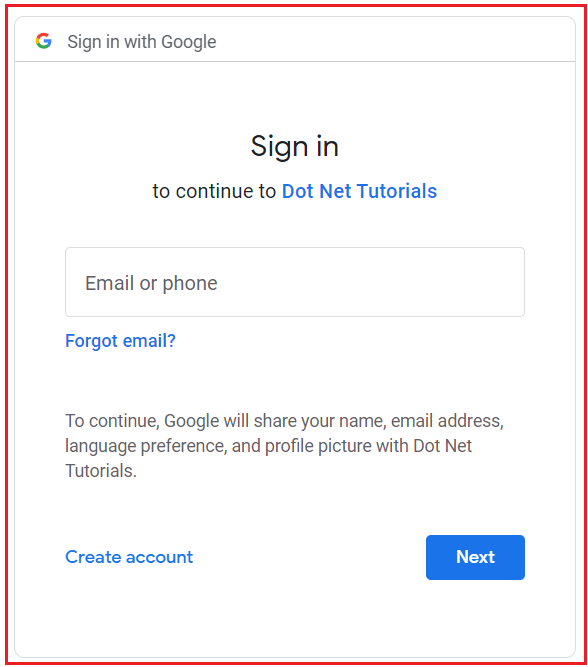Click the Sign in with Google header text
Viewport: 588px width, 667px height.
[142, 42]
